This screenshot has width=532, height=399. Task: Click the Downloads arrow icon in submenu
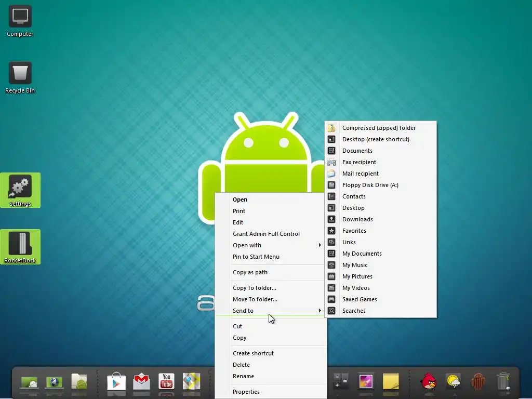(x=331, y=219)
